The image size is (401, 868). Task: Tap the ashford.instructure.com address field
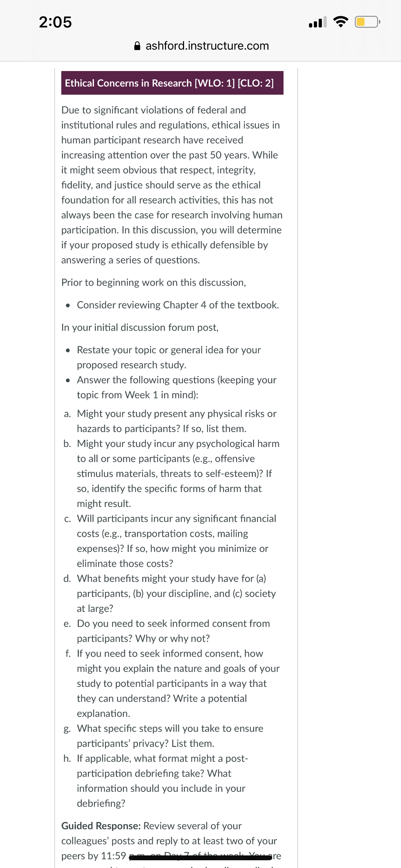tap(201, 46)
